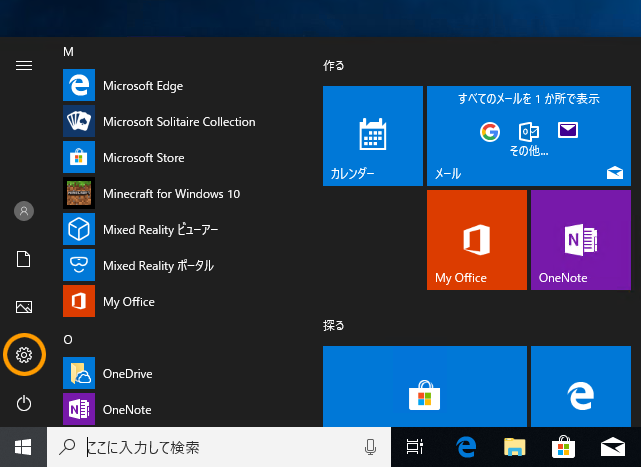Open the Documents icon in the sidebar
The width and height of the screenshot is (641, 467).
point(24,259)
